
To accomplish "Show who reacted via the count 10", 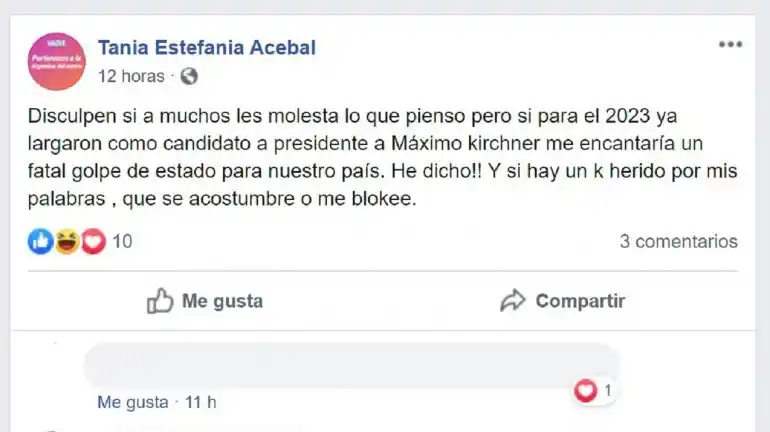I will pos(122,241).
